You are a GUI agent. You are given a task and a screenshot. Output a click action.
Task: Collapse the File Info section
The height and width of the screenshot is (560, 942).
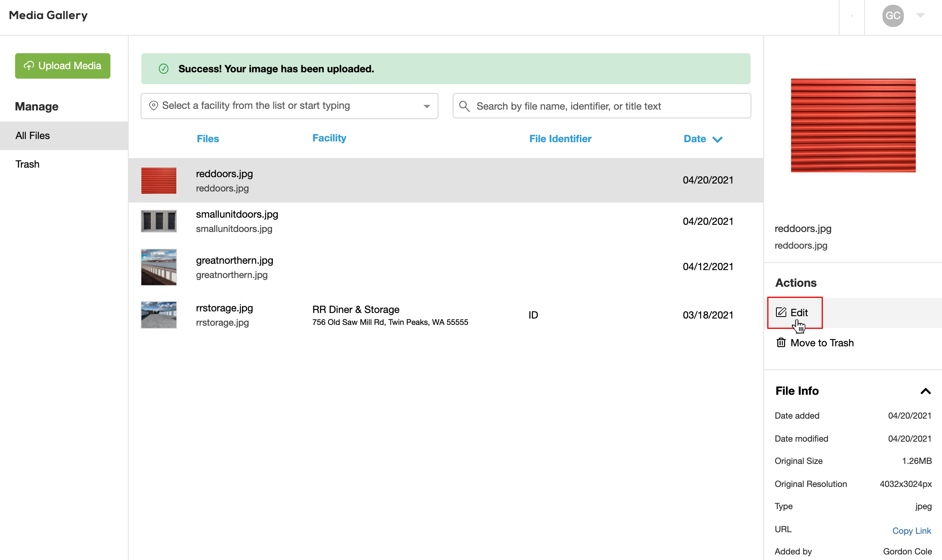[925, 391]
